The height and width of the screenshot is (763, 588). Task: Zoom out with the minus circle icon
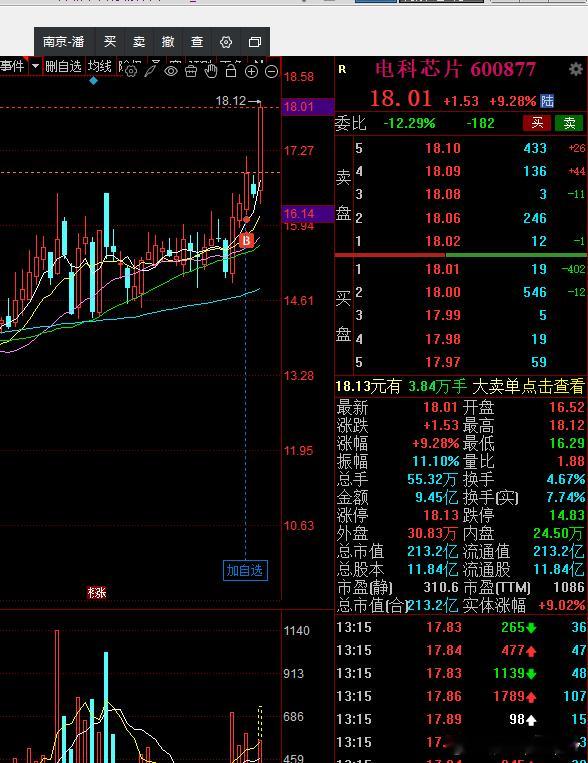272,72
